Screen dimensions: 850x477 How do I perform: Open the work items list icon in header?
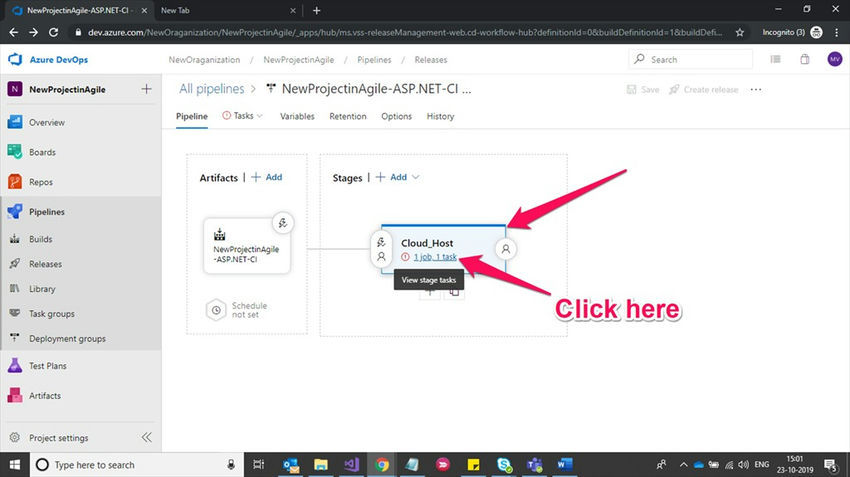776,59
